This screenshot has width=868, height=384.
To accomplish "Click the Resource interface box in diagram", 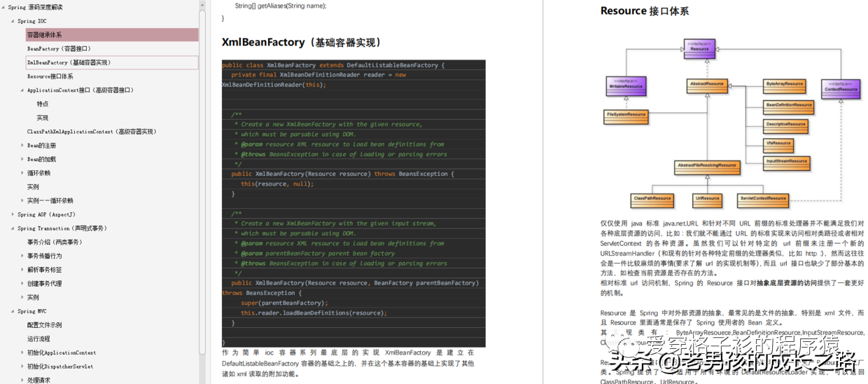I will (x=699, y=48).
